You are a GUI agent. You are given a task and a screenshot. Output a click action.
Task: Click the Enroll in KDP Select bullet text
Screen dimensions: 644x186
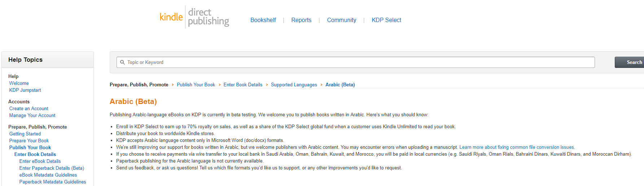tap(286, 126)
